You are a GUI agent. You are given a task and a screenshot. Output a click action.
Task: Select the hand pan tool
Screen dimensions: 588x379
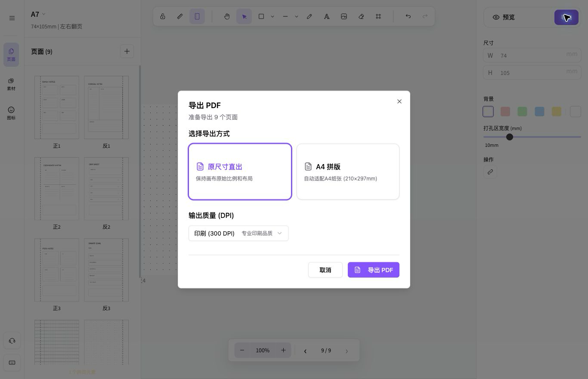(x=227, y=16)
